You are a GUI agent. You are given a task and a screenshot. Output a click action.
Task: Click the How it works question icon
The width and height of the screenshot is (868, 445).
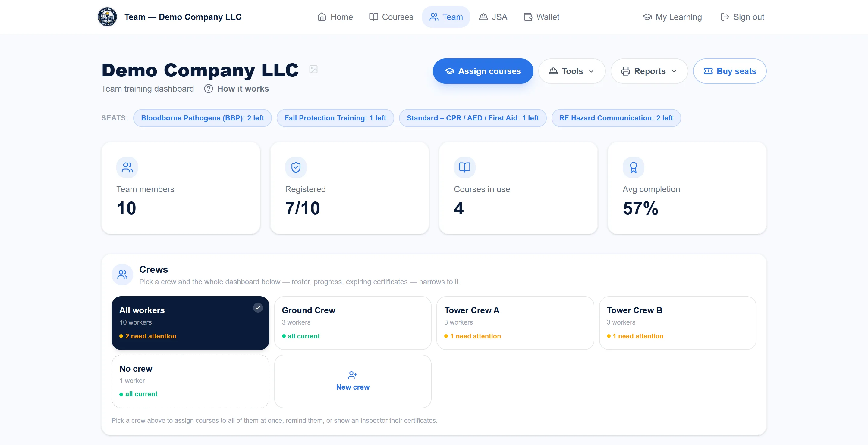[x=209, y=89]
